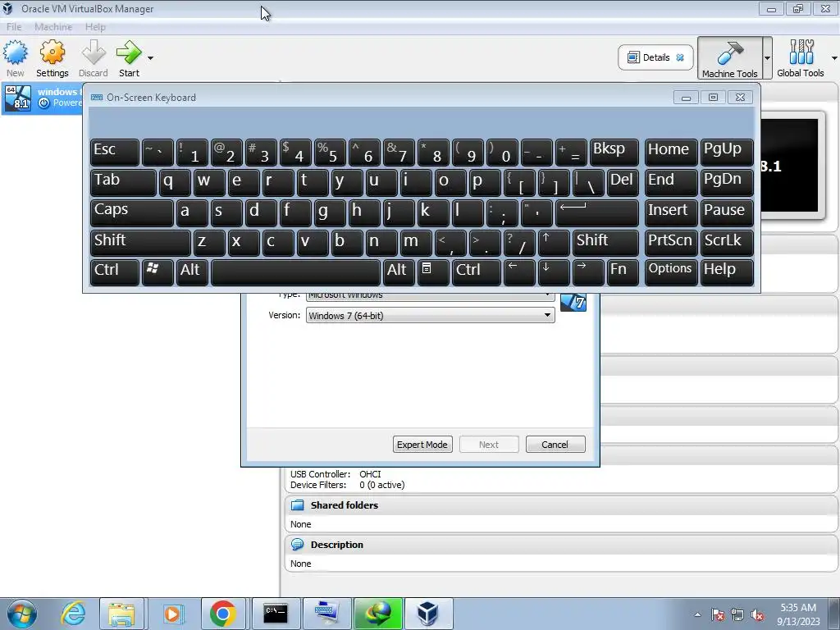This screenshot has width=840, height=630.
Task: Select Machine Tools
Action: coord(729,58)
